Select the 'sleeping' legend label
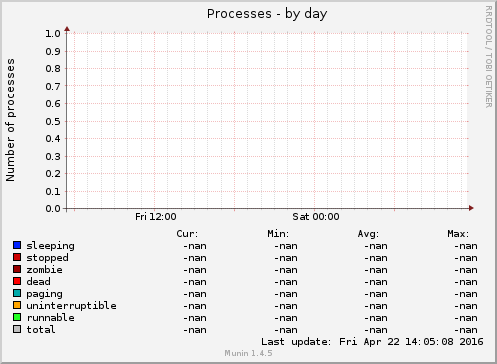 pos(50,246)
